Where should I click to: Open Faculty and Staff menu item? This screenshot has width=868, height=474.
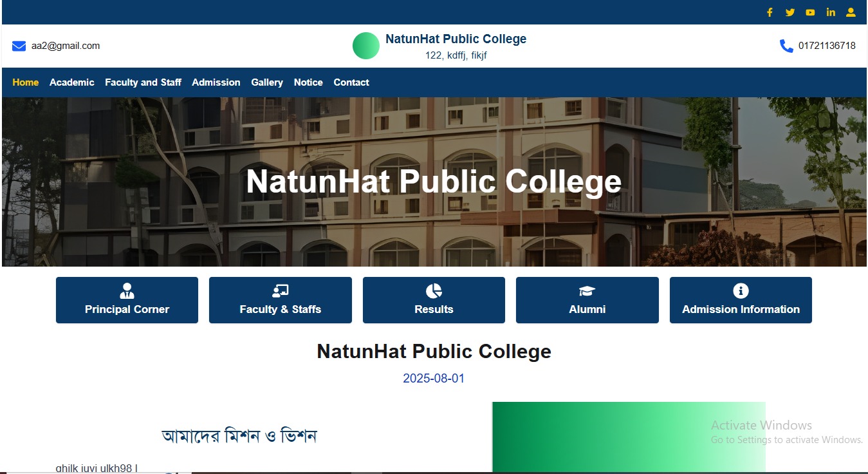coord(143,82)
